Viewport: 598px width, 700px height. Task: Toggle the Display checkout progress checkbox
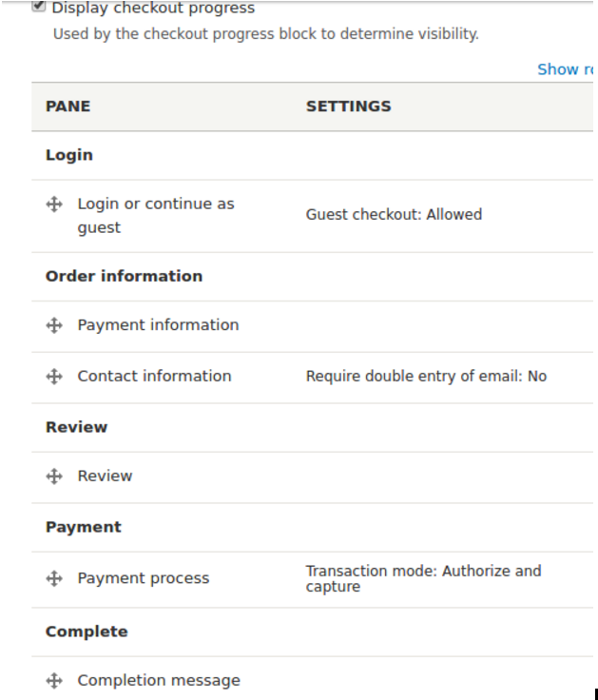(39, 7)
